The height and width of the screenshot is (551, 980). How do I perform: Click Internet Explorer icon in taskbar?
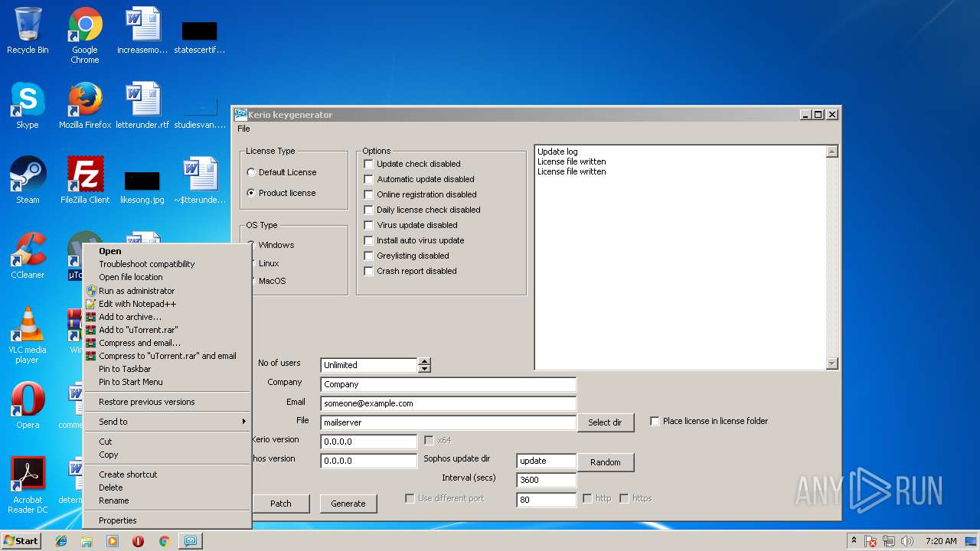tap(61, 541)
